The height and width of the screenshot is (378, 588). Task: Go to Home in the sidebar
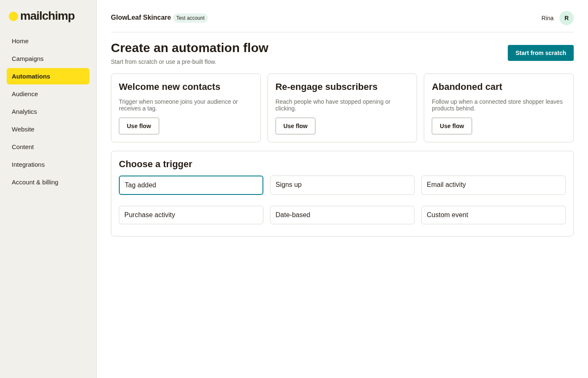click(x=48, y=41)
